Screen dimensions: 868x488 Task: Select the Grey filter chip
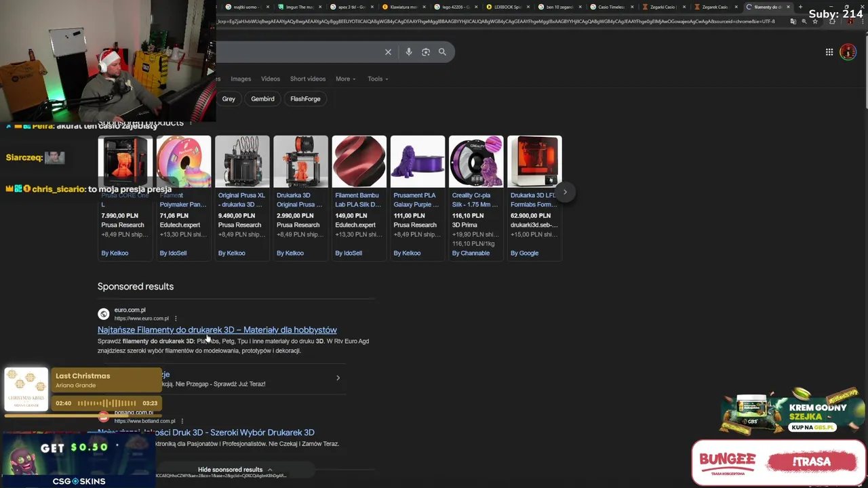[x=229, y=99]
